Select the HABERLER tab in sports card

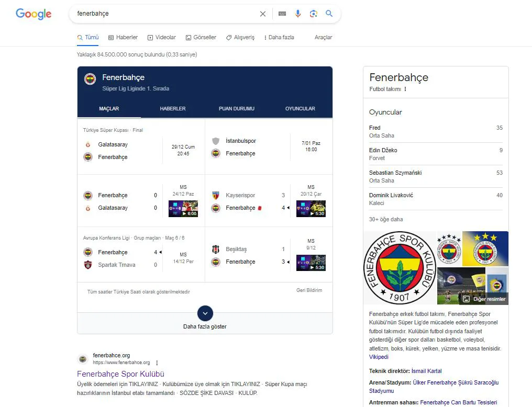click(173, 108)
